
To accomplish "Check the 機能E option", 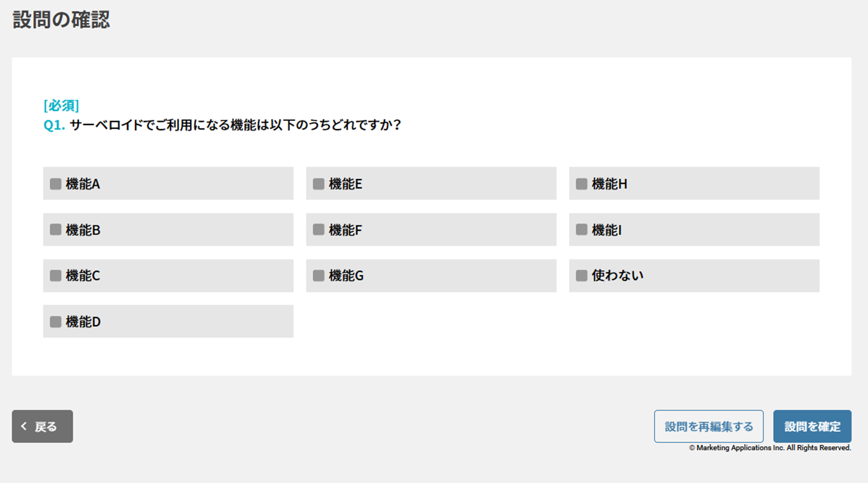I will [319, 184].
